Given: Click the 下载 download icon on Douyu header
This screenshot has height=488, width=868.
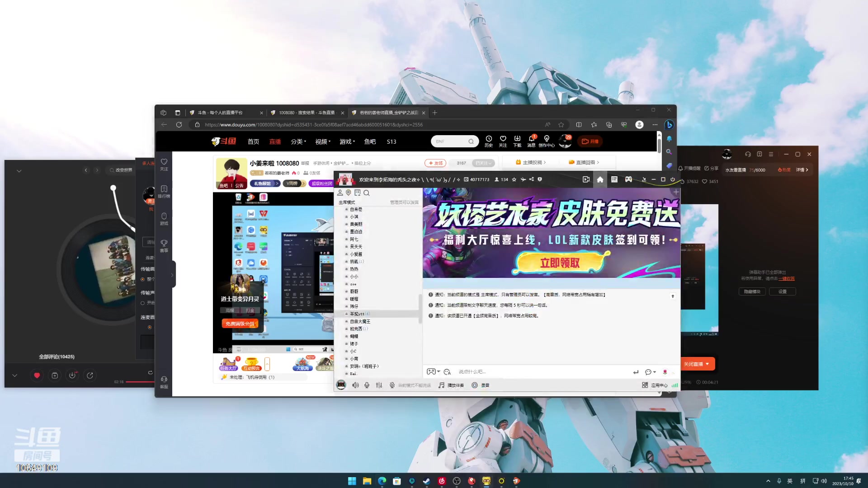Looking at the screenshot, I should [517, 141].
